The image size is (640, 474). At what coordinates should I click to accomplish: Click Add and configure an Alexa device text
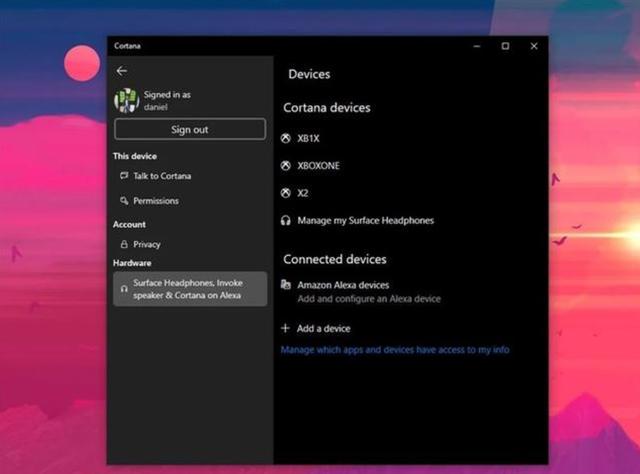[369, 299]
